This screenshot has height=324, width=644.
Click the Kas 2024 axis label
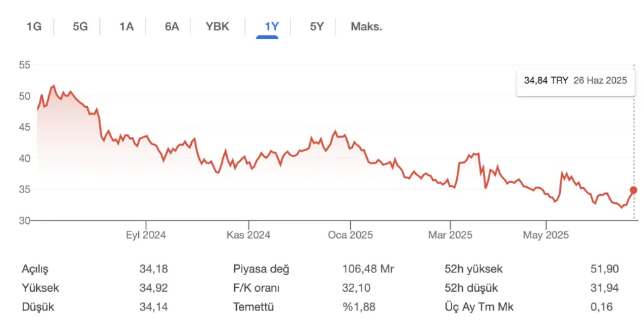click(x=248, y=235)
